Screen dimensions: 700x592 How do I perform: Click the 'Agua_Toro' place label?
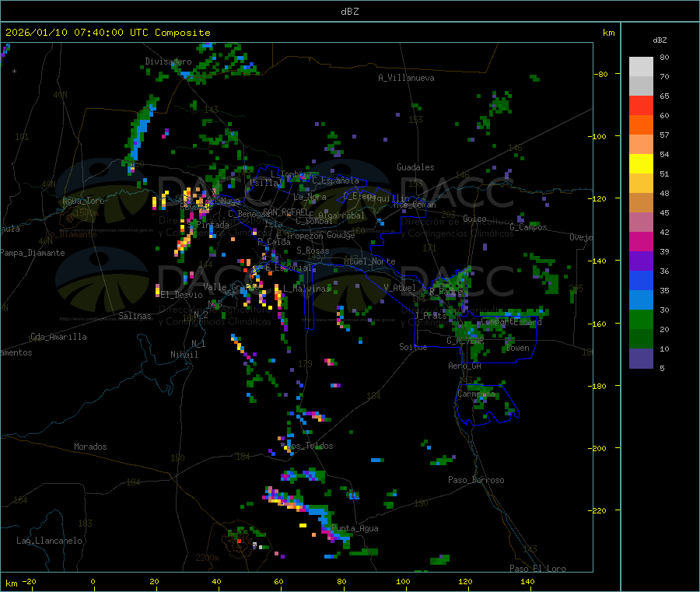pos(83,201)
